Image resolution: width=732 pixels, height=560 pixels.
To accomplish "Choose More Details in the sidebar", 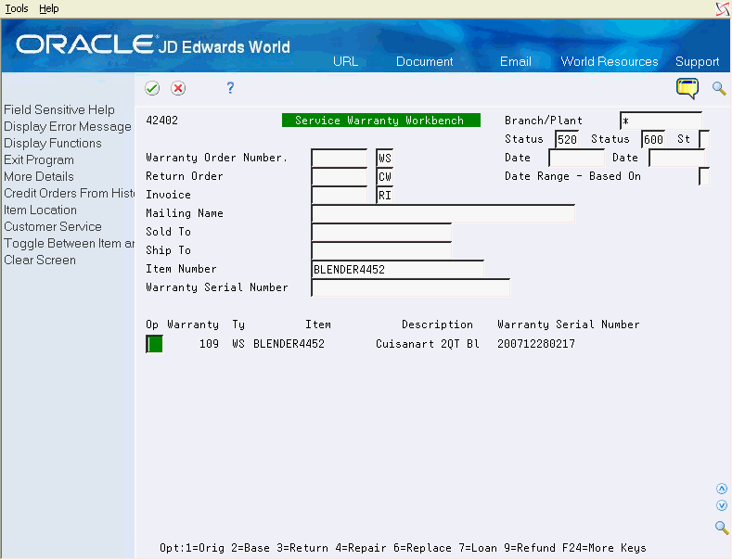I will (39, 176).
